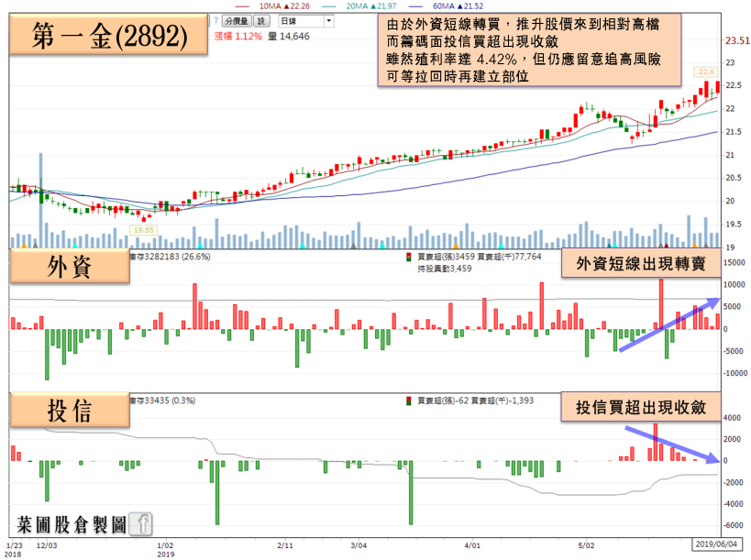Click the blue question mark help icon

coord(216,20)
